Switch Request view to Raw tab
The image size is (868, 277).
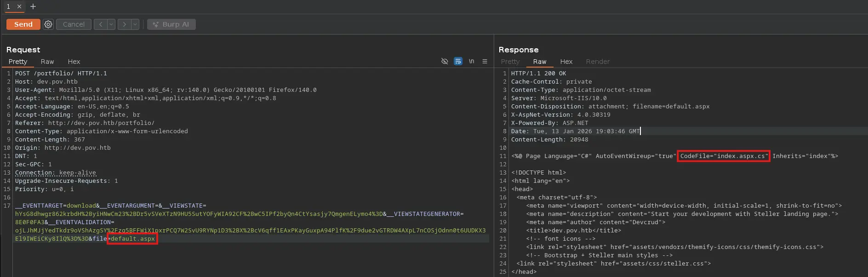tap(47, 62)
